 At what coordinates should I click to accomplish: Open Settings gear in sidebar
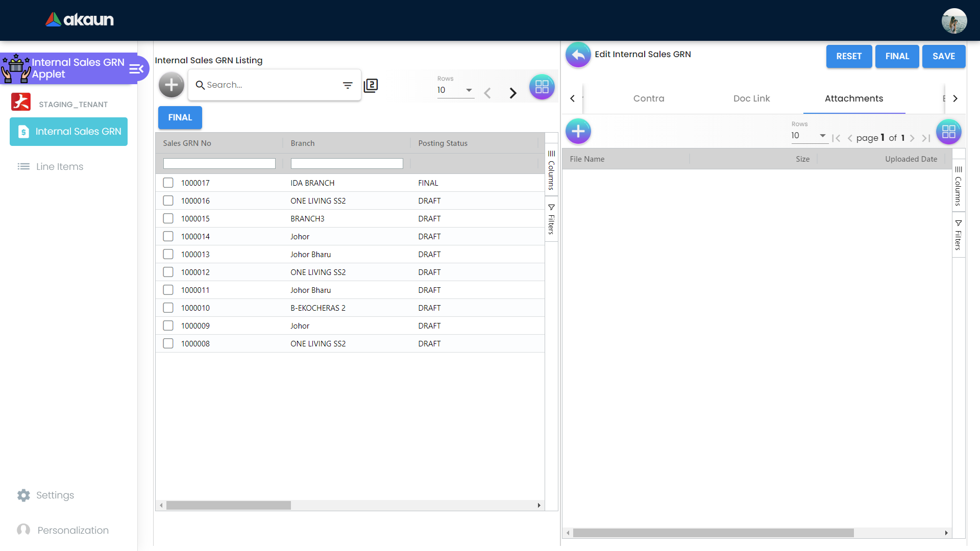pos(23,495)
